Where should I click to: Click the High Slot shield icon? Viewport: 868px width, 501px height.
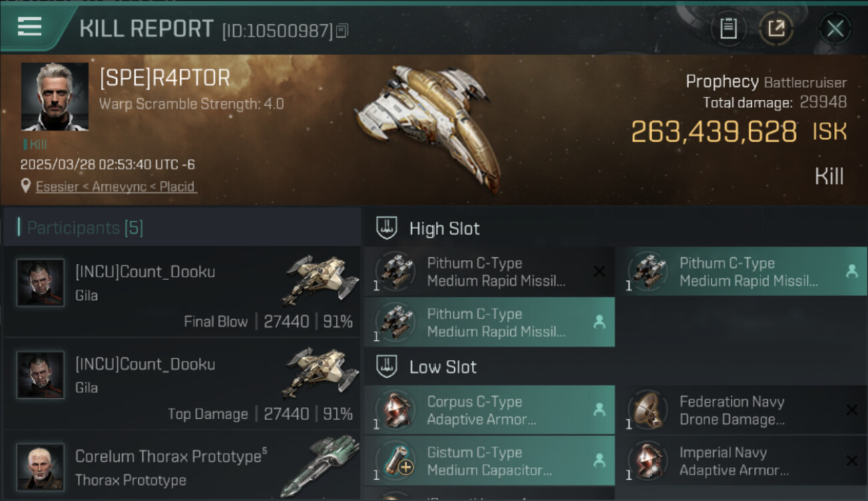coord(387,228)
